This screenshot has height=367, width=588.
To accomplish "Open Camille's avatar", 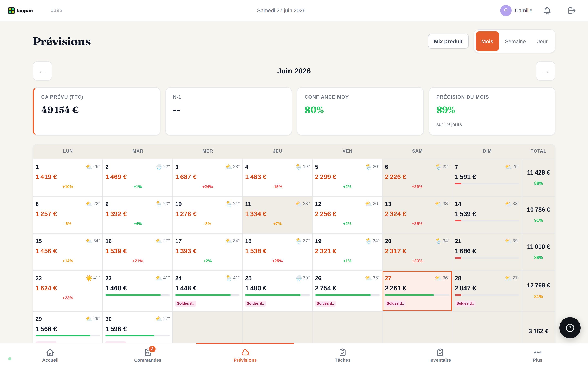I will pyautogui.click(x=506, y=10).
